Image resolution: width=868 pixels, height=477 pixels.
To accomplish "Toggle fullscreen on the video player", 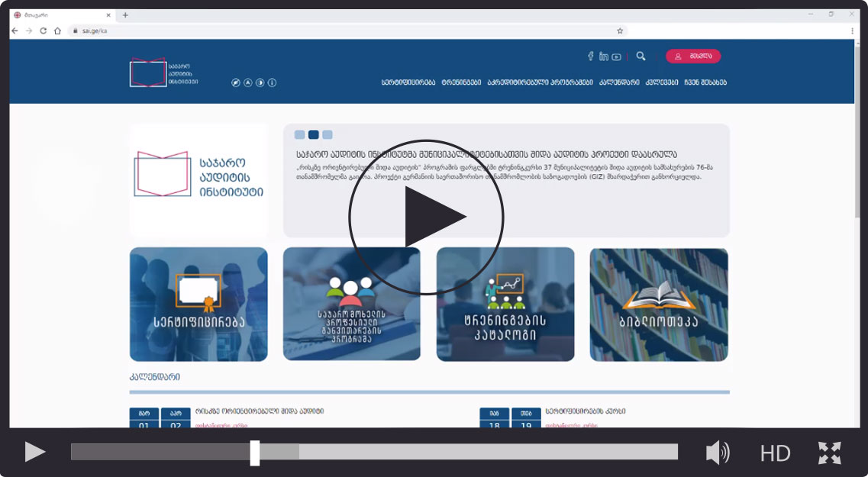I will coord(829,453).
